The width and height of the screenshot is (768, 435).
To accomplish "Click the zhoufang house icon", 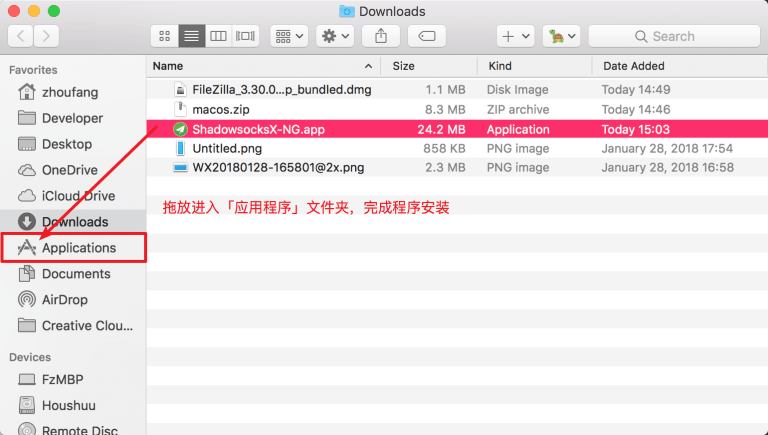I will click(x=26, y=92).
